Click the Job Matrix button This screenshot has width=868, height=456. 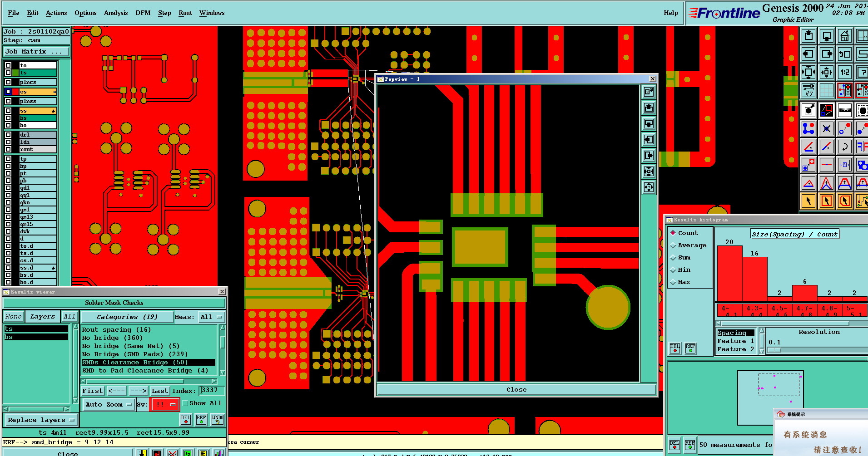(x=36, y=52)
